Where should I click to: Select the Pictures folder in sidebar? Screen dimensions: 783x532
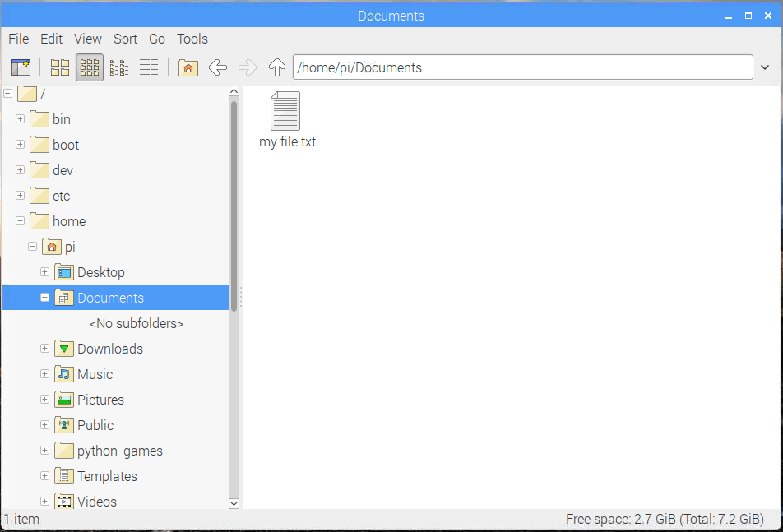click(100, 399)
